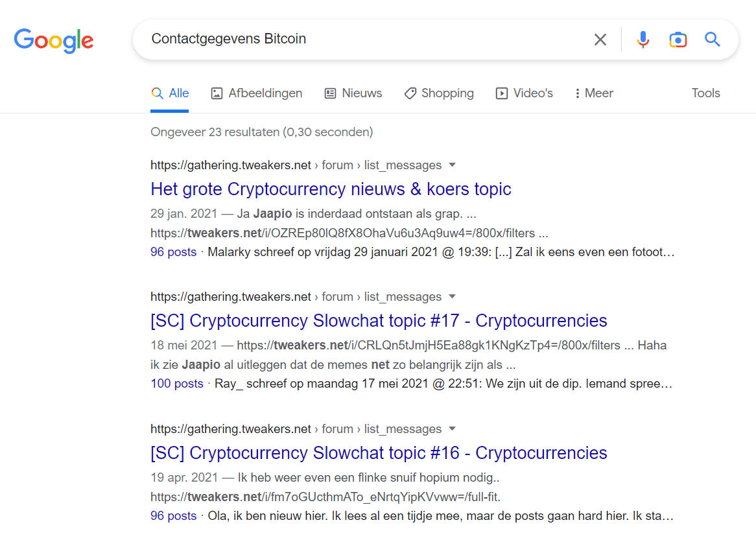Open Google Lens image search icon
756x540 pixels.
[x=678, y=40]
